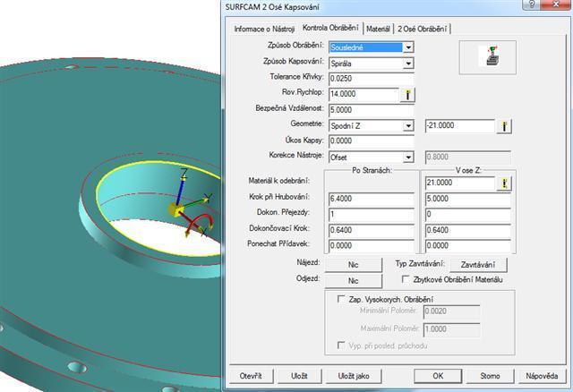Screen dimensions: 573x392
Task: Click Materiál k odebrání V ose Z field
Action: [x=459, y=183]
